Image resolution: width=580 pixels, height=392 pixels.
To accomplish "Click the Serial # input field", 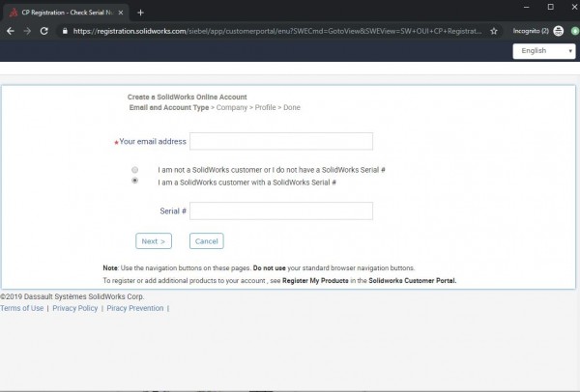I will [x=281, y=210].
